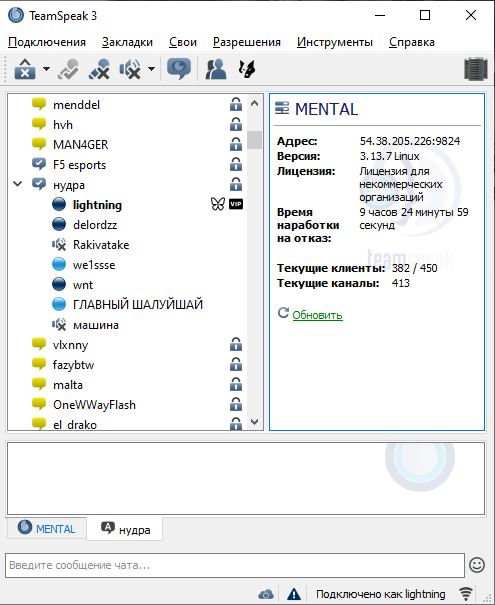This screenshot has width=495, height=605.
Task: Select the fazybtw channel
Action: click(x=73, y=365)
